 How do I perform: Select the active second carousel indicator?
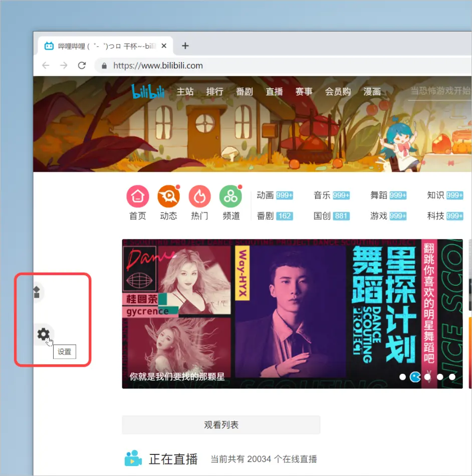415,377
